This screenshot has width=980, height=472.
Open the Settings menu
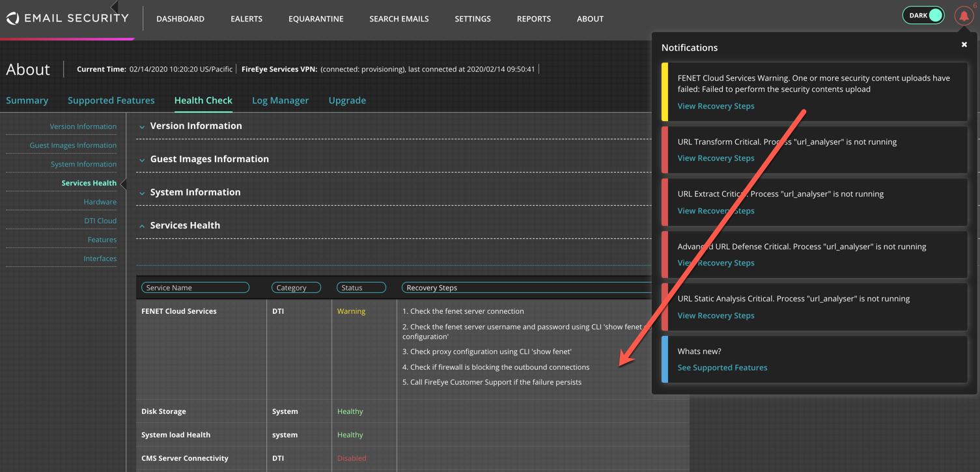click(473, 19)
